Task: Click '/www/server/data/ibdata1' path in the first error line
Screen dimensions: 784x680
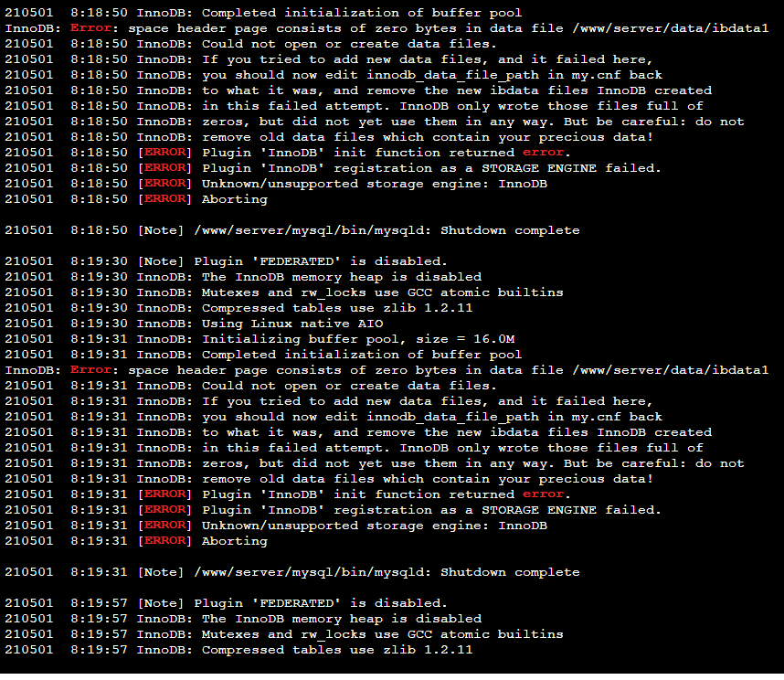Action: click(670, 28)
